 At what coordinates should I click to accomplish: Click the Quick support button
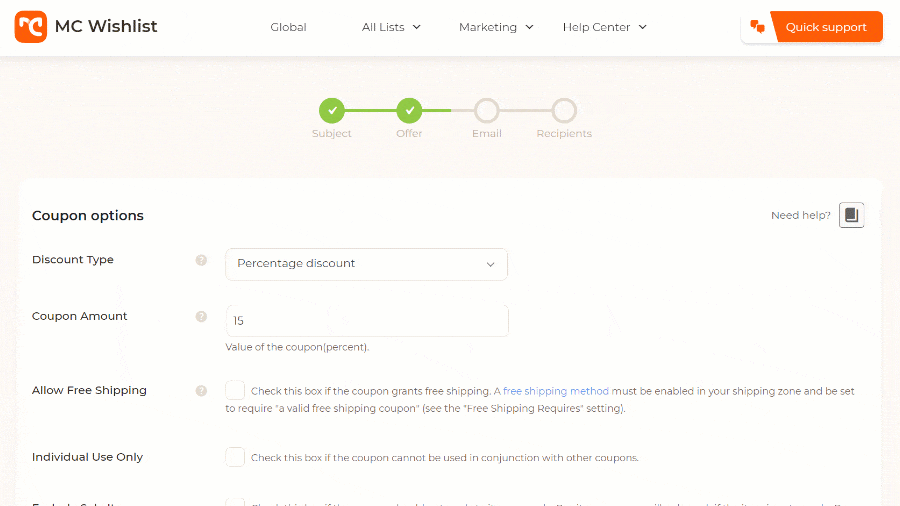pyautogui.click(x=825, y=27)
